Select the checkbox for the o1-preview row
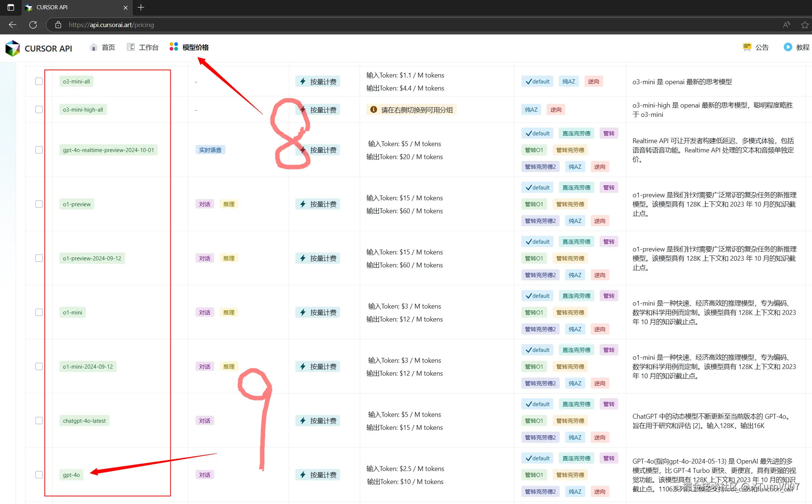Viewport: 812px width, 504px height. (x=39, y=204)
